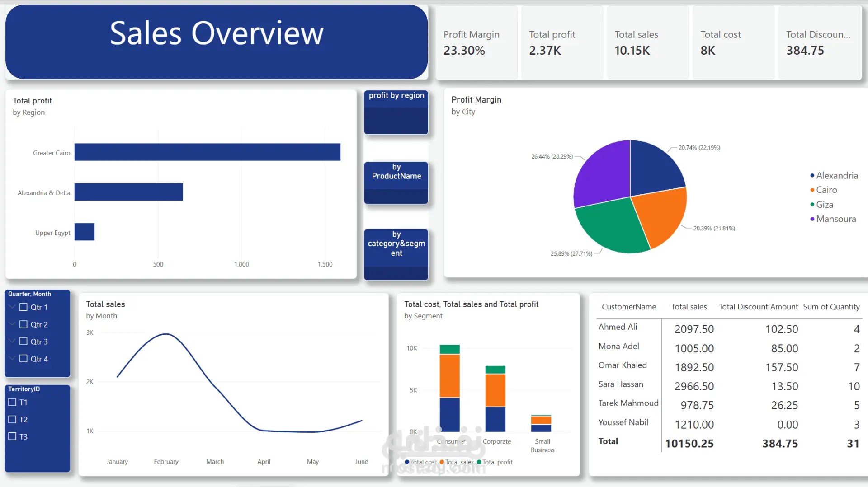Check the Qtr 4 checkbox
868x487 pixels.
coord(24,359)
